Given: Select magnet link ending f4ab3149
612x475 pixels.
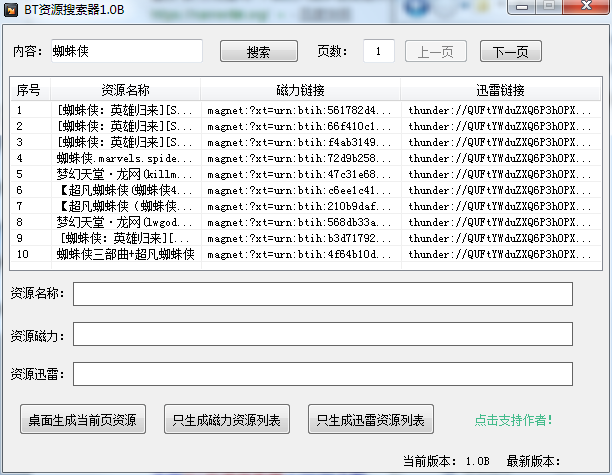Looking at the screenshot, I should click(299, 142).
